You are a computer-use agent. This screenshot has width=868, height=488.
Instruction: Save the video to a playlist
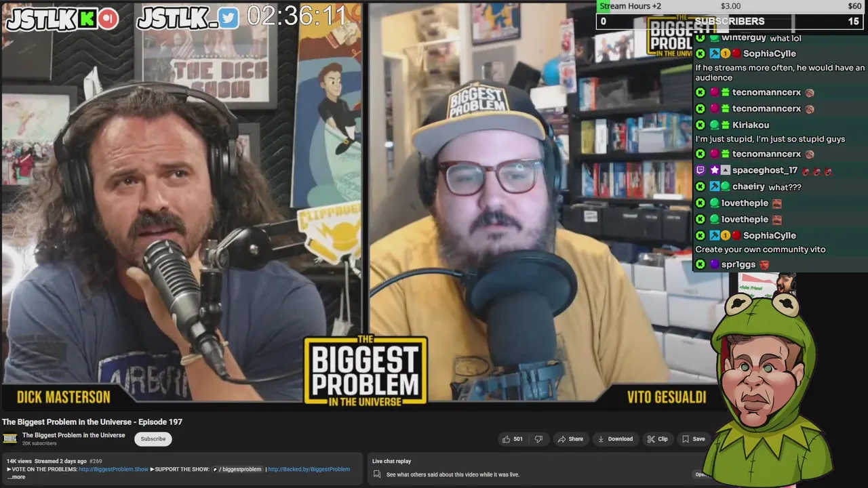[693, 439]
